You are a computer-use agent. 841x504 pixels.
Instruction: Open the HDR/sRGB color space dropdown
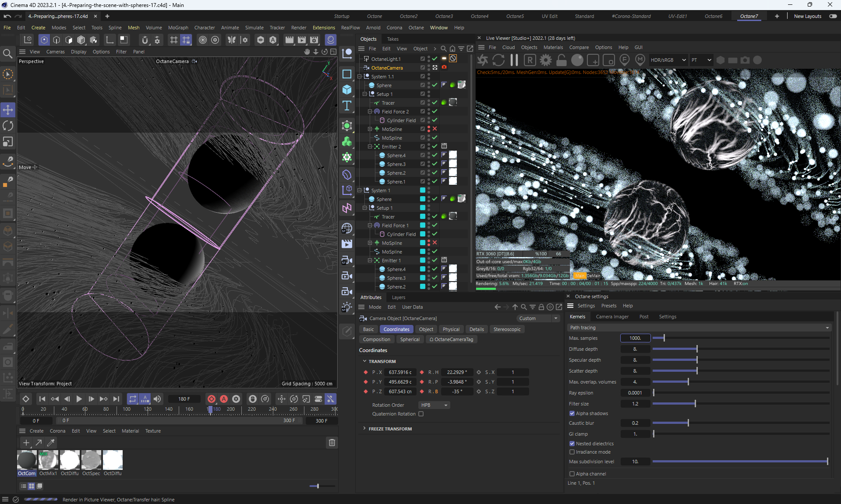point(668,60)
